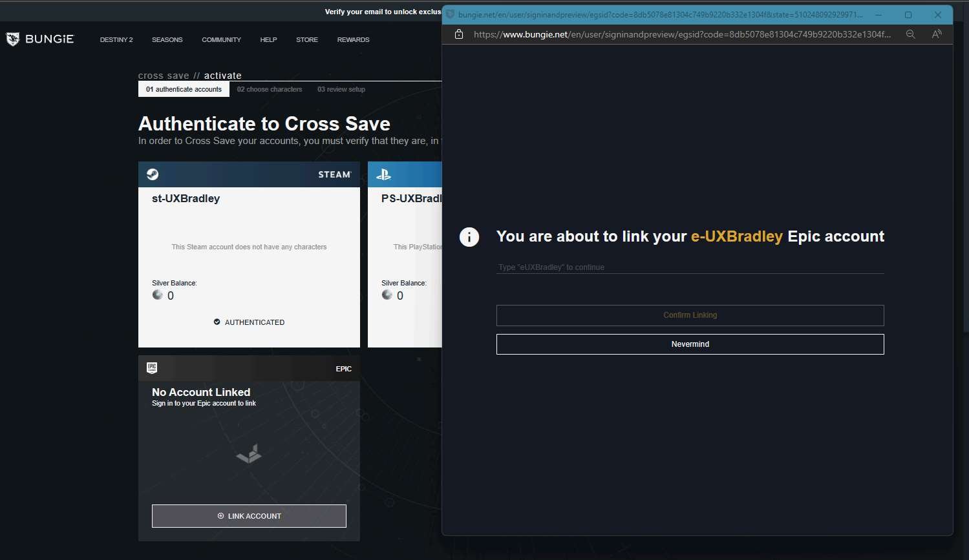Open the Store menu
Image resolution: width=969 pixels, height=560 pixels.
[x=307, y=39]
